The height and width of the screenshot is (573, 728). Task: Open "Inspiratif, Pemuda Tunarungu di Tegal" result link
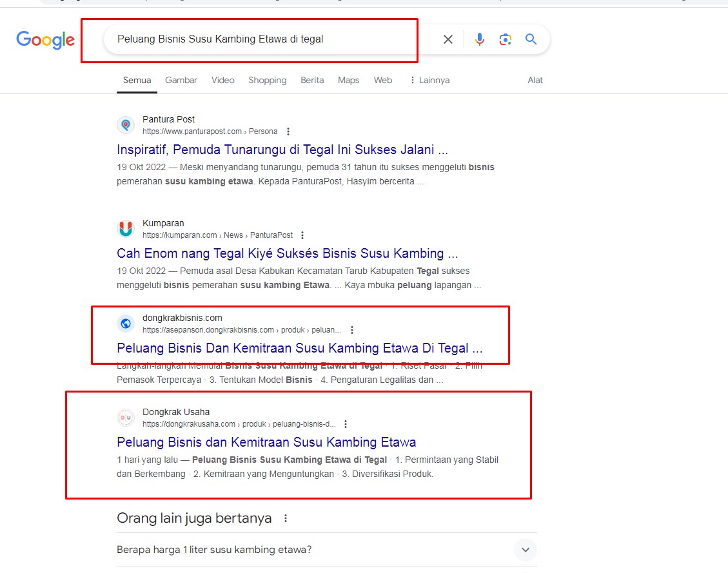[282, 150]
